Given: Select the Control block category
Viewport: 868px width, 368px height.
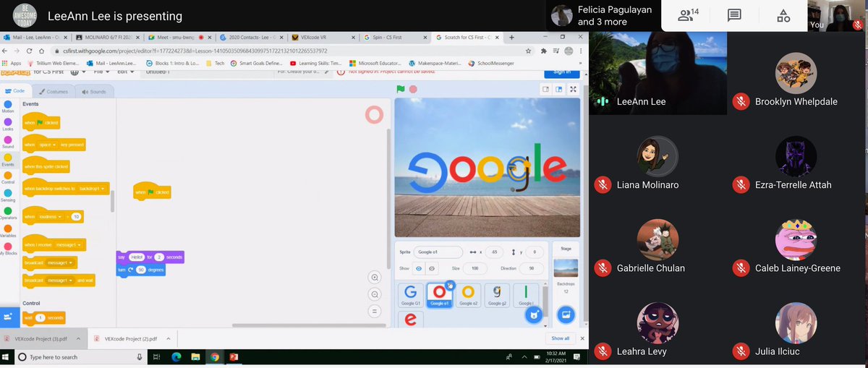Looking at the screenshot, I should tap(8, 178).
